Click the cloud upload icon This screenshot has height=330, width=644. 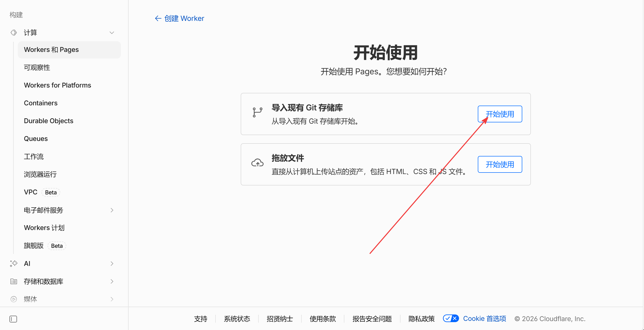pos(257,163)
